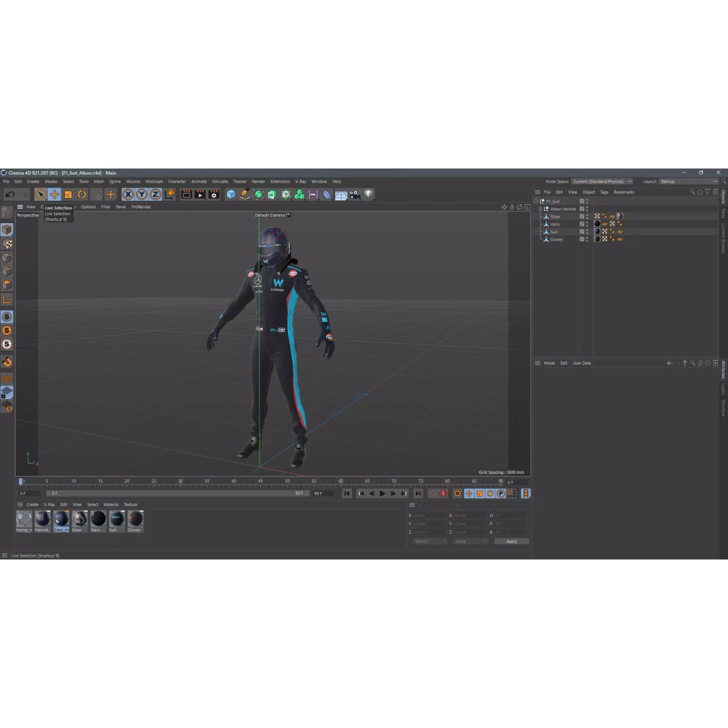Image resolution: width=728 pixels, height=728 pixels.
Task: Click the Render to Picture Viewer icon
Action: 200,195
